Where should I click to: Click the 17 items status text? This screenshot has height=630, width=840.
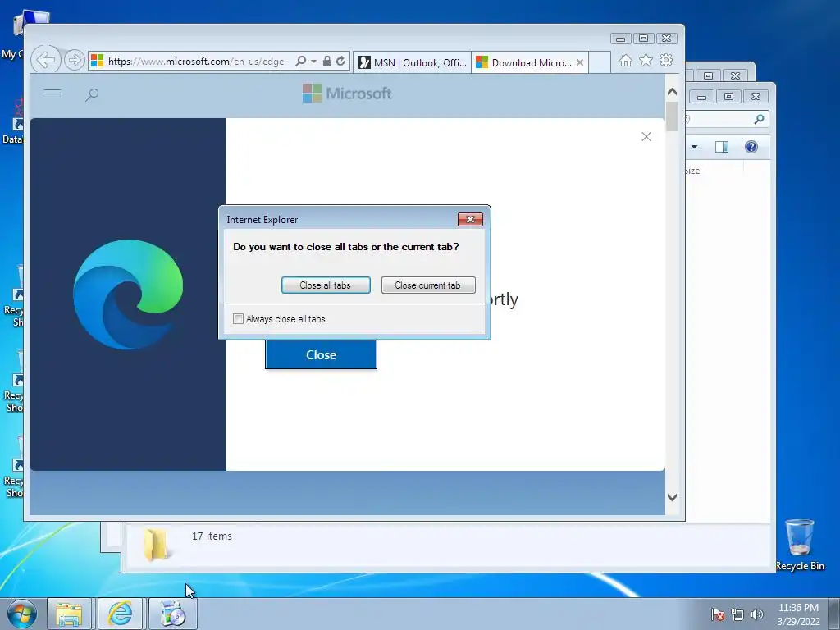click(x=212, y=536)
